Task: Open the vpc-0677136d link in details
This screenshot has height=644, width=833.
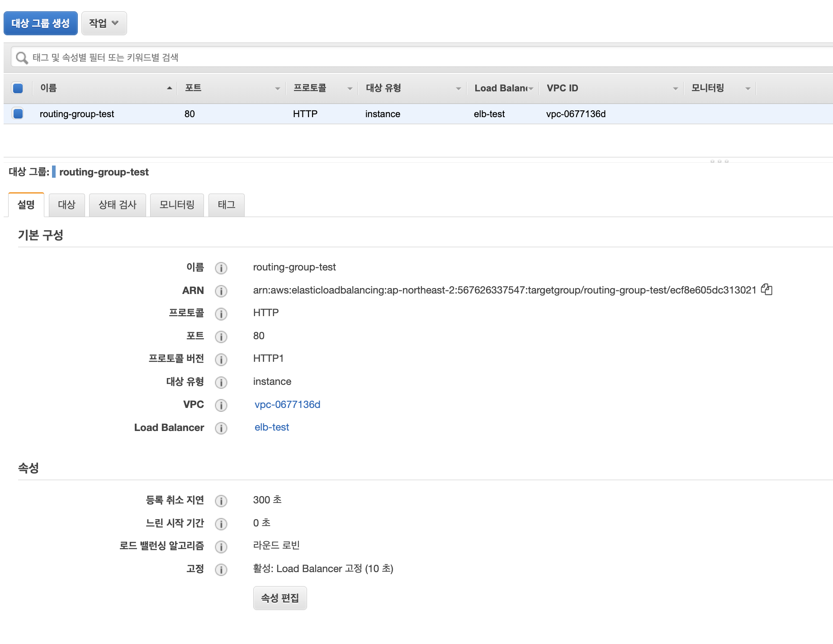Action: pos(288,404)
